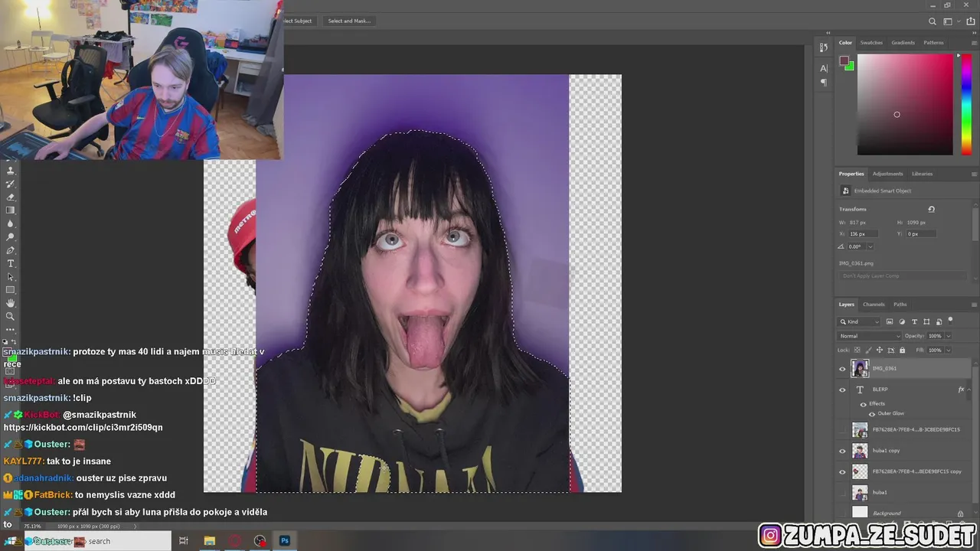Switch to the Gradients tab
The image size is (980, 551).
[x=903, y=43]
